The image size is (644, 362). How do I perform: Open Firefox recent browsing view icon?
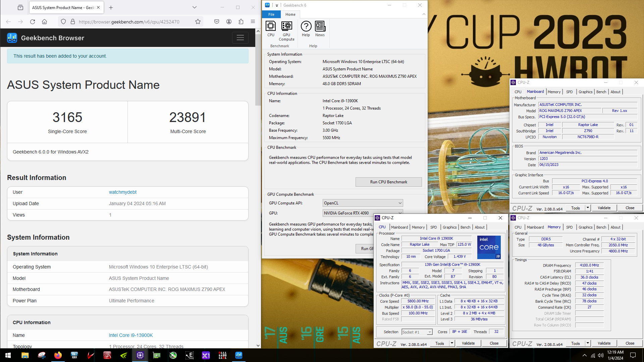[20, 7]
